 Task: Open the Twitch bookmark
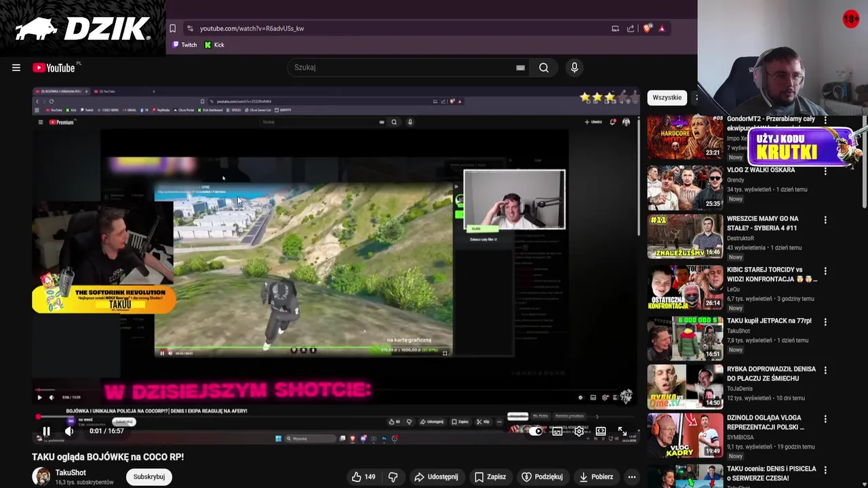pyautogui.click(x=184, y=45)
